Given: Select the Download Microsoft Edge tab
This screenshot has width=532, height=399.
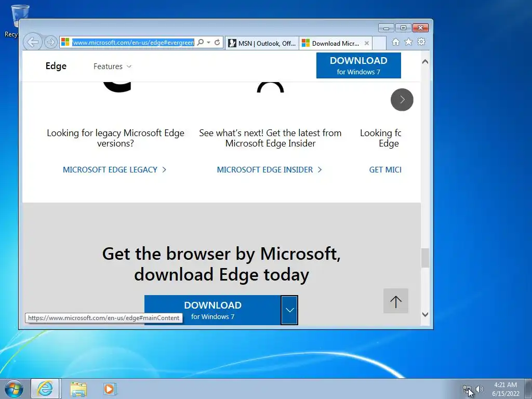Looking at the screenshot, I should (x=332, y=44).
